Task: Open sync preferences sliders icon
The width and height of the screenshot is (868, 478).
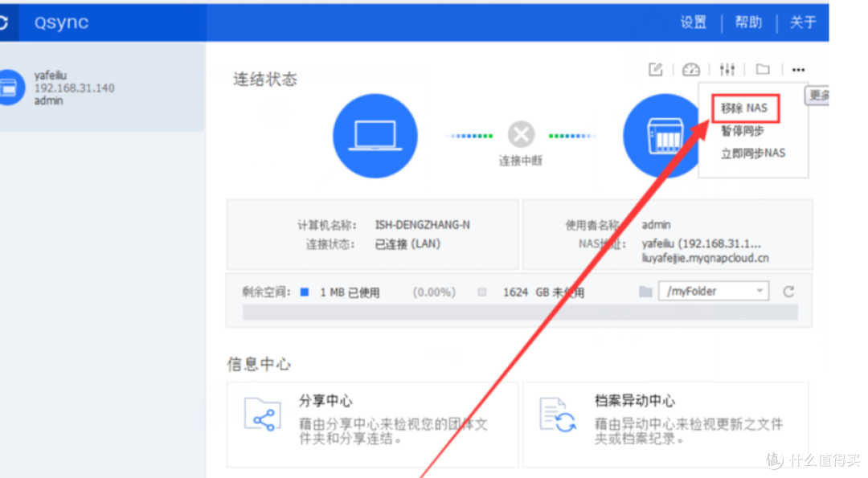Action: (x=727, y=69)
